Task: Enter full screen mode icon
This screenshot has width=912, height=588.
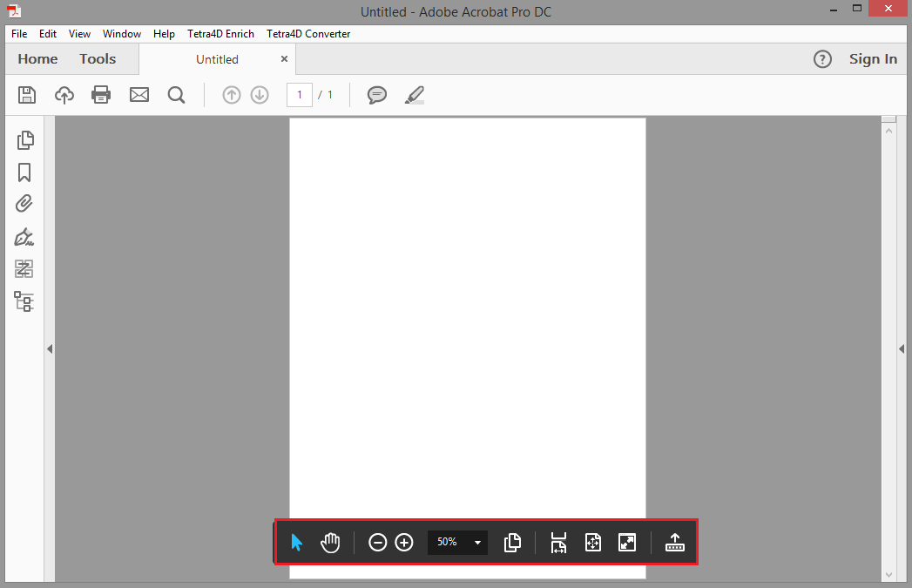Action: click(x=627, y=543)
